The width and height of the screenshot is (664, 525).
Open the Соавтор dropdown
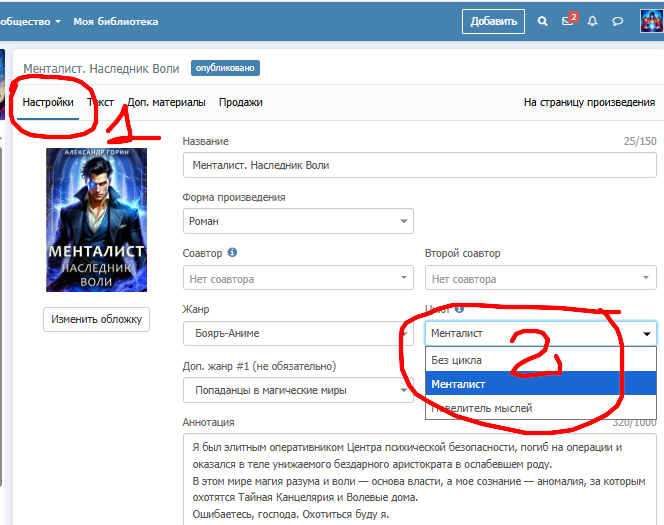pos(298,278)
